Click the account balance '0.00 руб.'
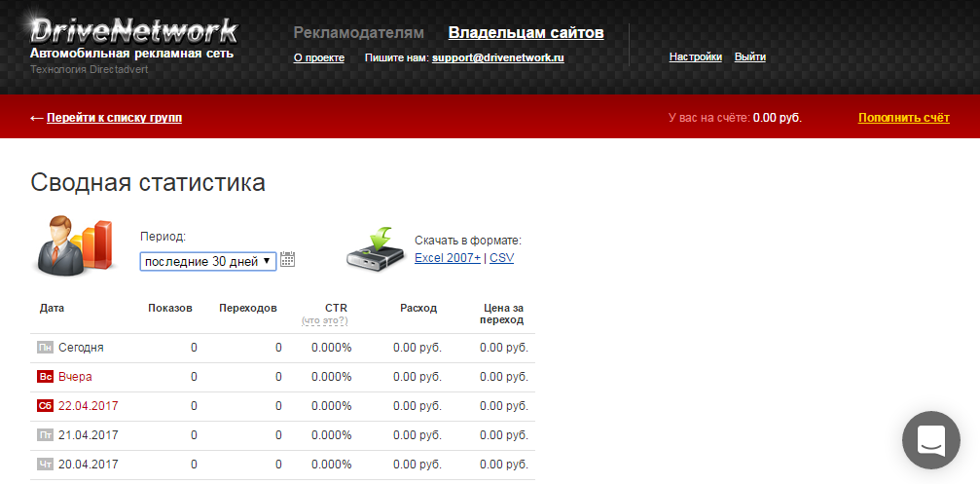Image resolution: width=980 pixels, height=484 pixels. pos(778,118)
